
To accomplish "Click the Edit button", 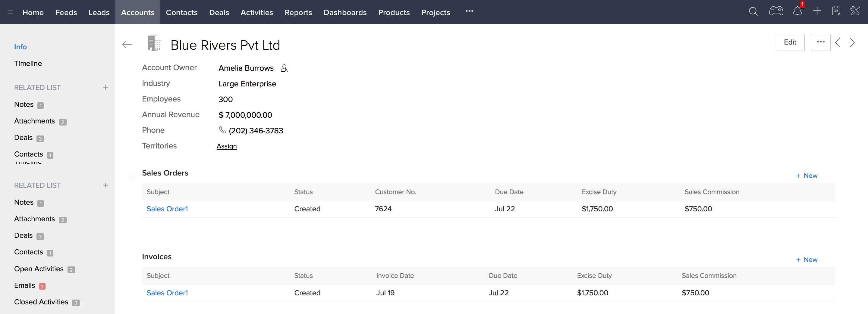I will point(790,42).
